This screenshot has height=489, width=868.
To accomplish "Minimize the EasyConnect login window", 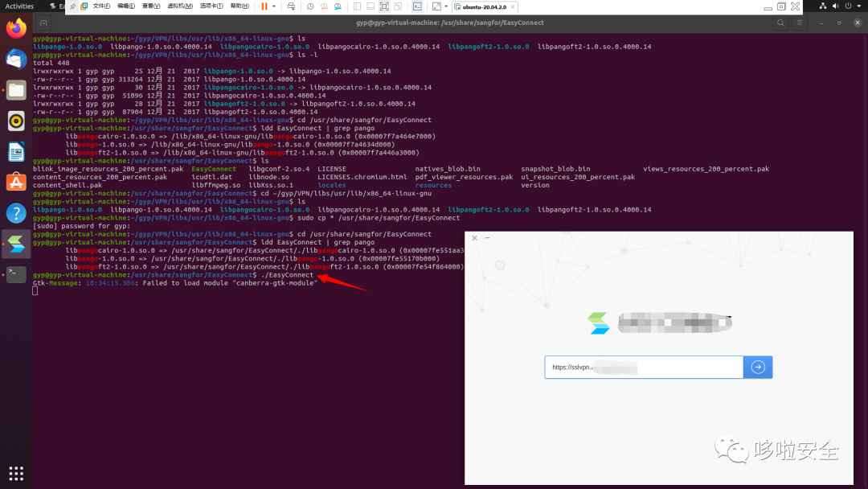I will [487, 237].
